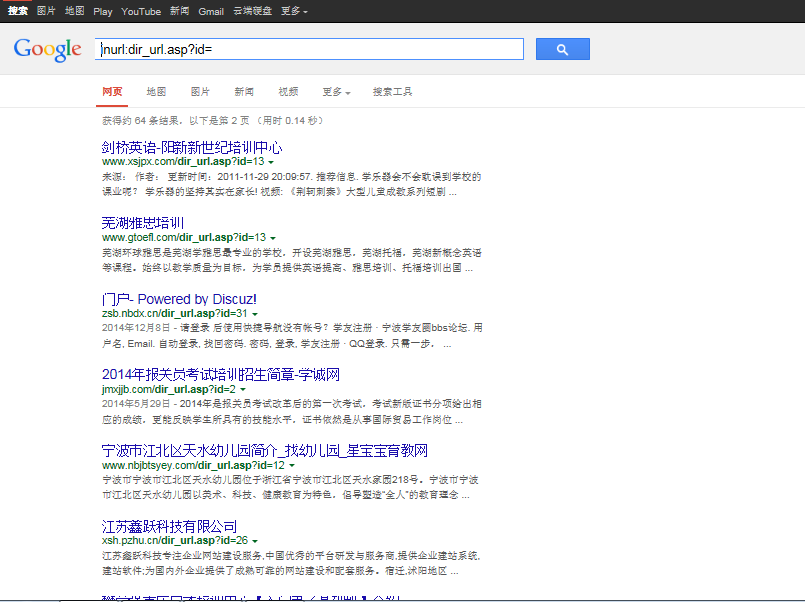Focus the search query input box
This screenshot has height=602, width=805.
309,49
